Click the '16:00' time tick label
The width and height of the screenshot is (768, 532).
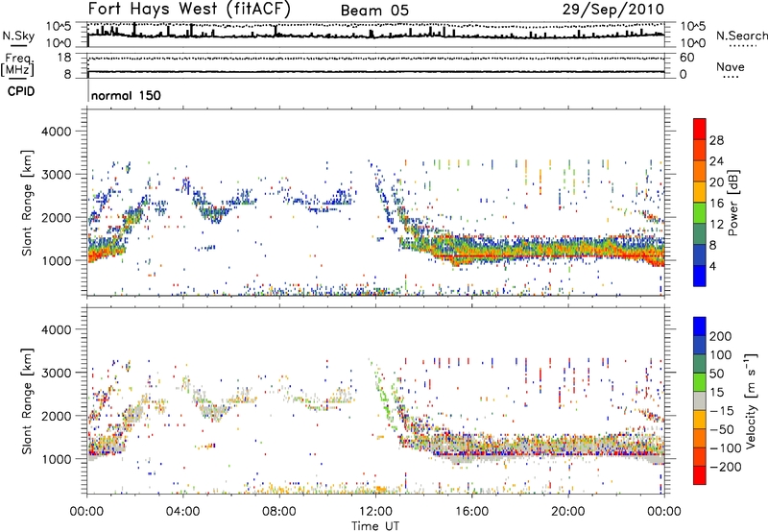(x=471, y=512)
